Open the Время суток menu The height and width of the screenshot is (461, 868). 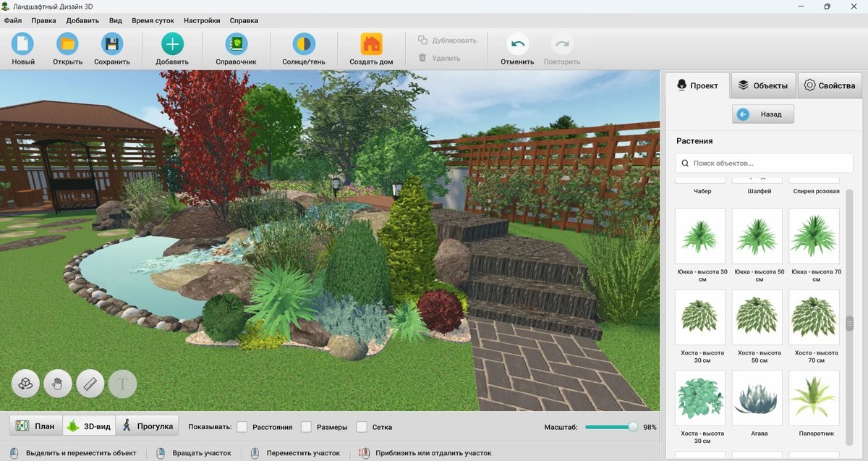(153, 21)
